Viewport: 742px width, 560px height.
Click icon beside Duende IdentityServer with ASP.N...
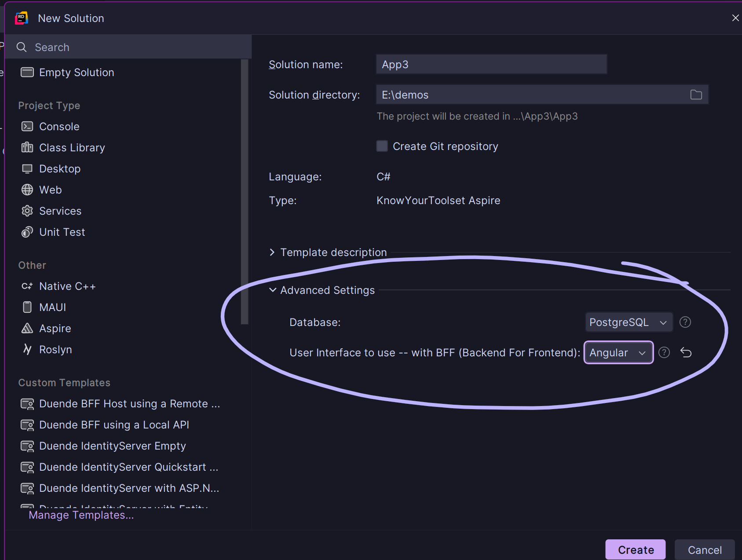click(27, 488)
